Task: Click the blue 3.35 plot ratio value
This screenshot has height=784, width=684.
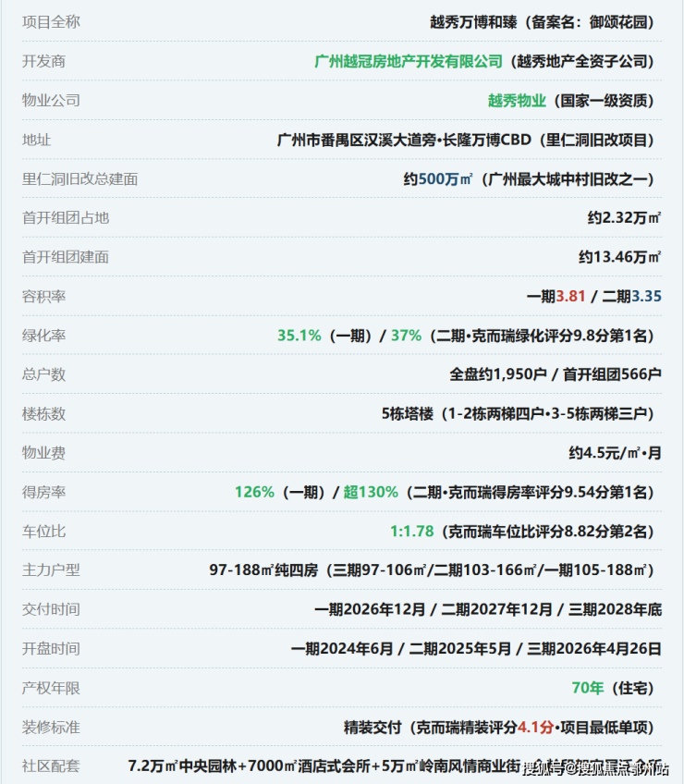Action: point(646,296)
